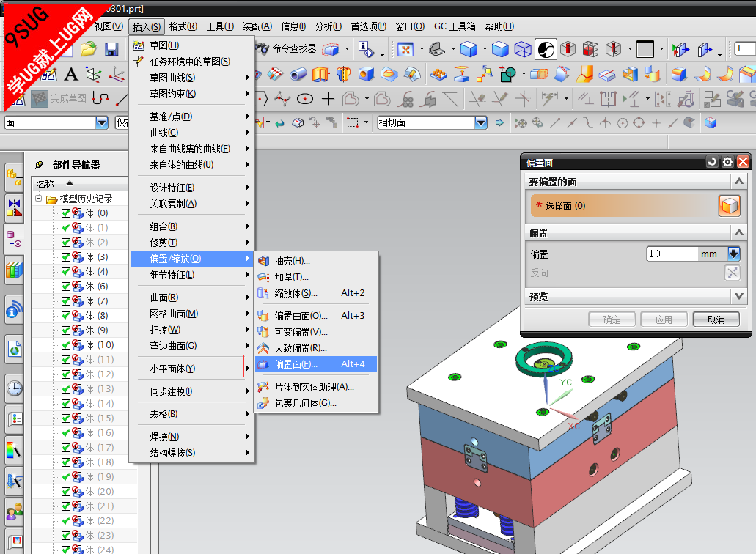This screenshot has height=554, width=756.
Task: Open the constraint navigator sidebar tab
Action: (15, 208)
